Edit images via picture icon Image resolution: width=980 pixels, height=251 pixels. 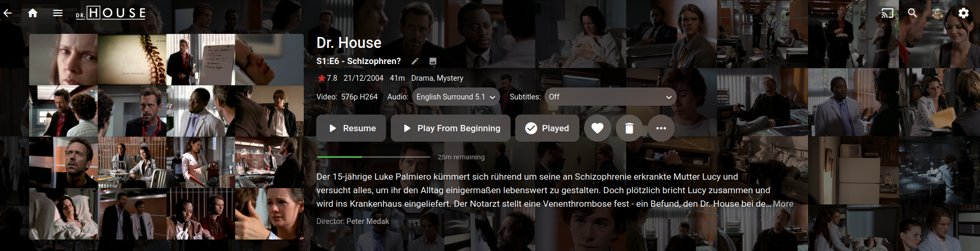[432, 61]
